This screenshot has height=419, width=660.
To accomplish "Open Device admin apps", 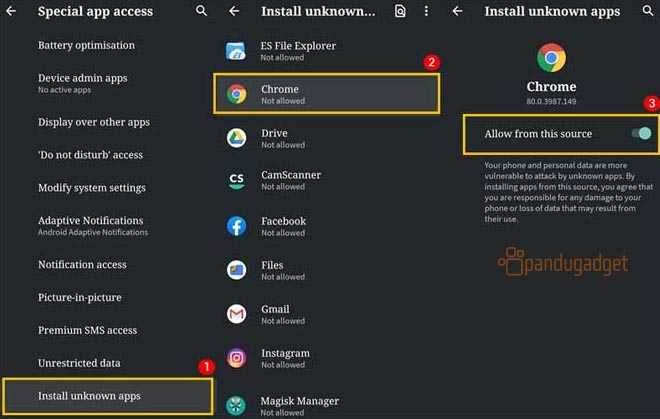I will tap(82, 83).
